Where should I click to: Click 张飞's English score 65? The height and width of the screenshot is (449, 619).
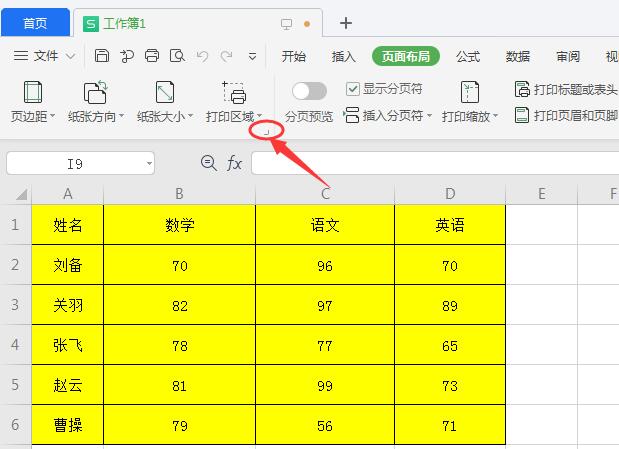(x=450, y=345)
